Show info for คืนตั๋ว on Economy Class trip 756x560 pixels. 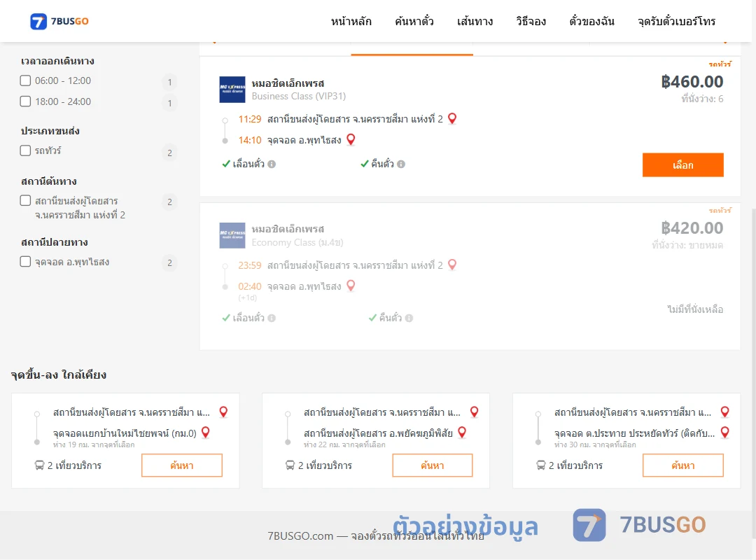tap(409, 318)
